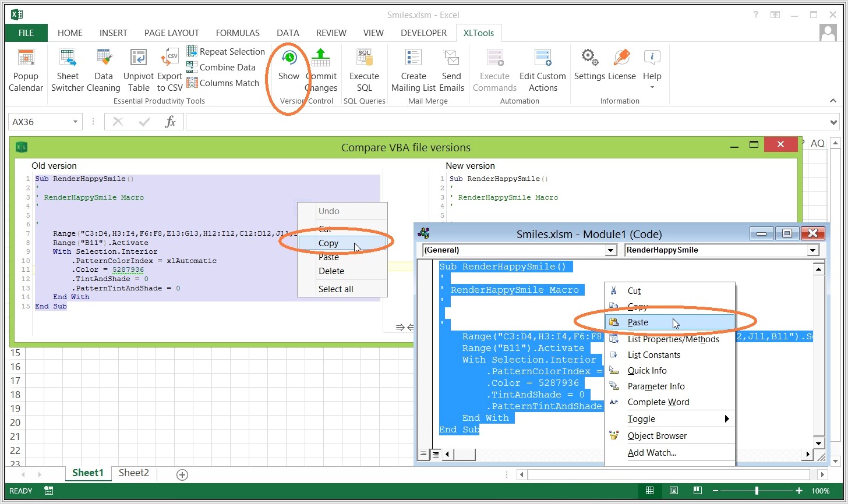This screenshot has height=504, width=848.
Task: Cancel formula entry with X icon
Action: tap(118, 122)
